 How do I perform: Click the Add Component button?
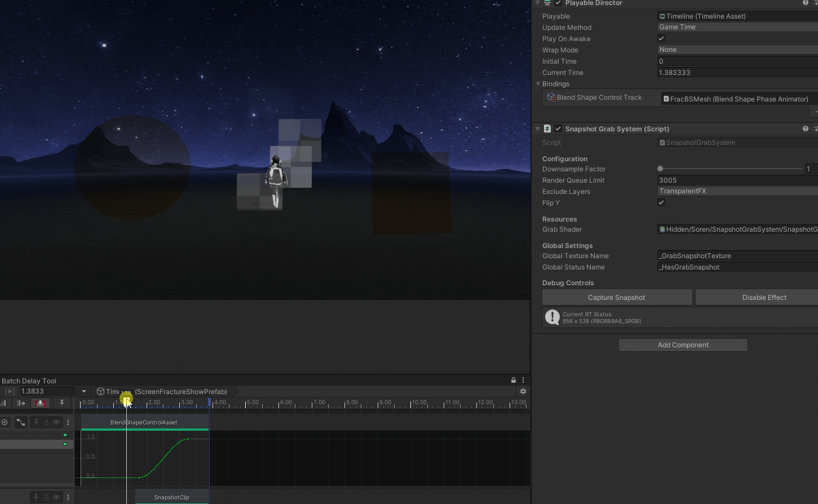click(683, 345)
